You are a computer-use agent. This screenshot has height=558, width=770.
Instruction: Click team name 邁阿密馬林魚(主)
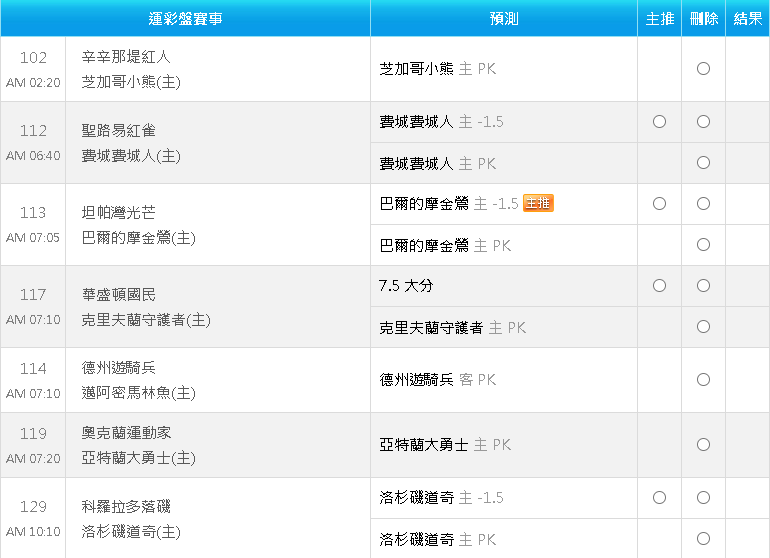[138, 393]
